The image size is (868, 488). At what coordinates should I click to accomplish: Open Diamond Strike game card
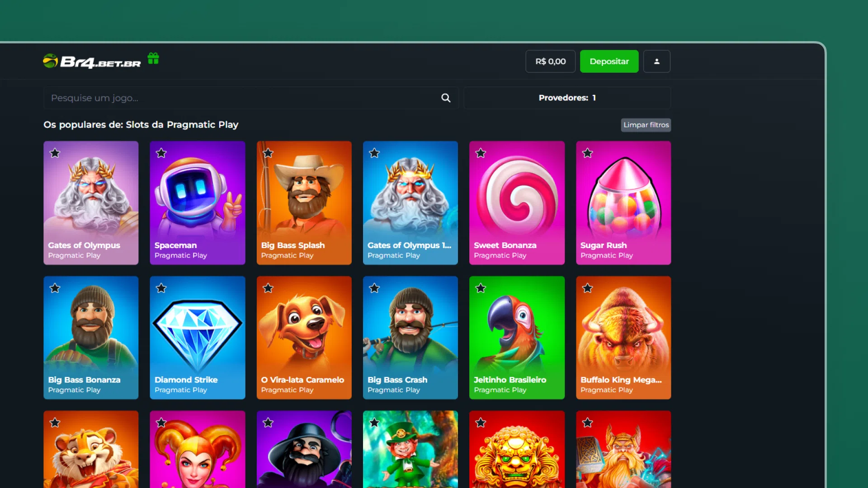click(198, 338)
